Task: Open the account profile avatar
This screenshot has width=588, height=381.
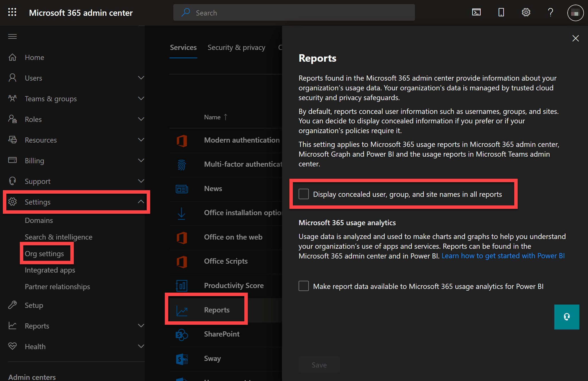Action: click(x=575, y=13)
